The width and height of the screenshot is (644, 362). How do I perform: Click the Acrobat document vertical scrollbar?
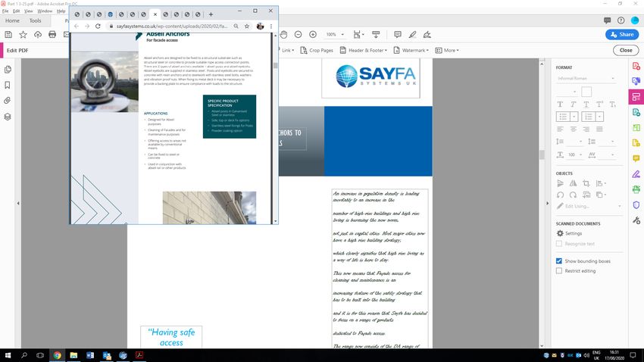click(542, 154)
